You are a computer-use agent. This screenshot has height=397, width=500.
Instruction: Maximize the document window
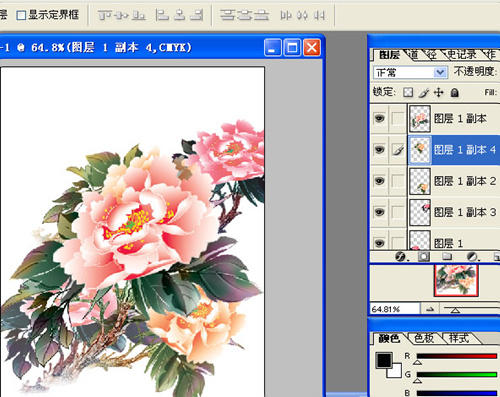292,48
